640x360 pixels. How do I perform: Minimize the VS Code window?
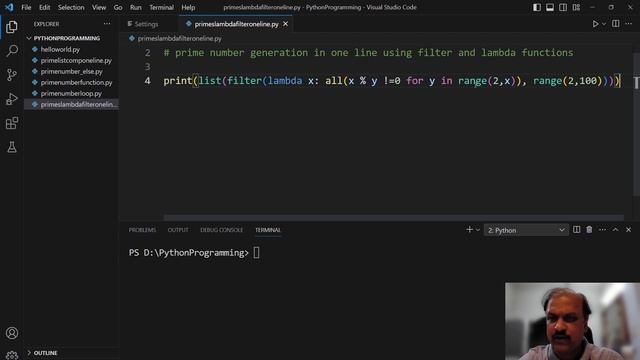tap(593, 7)
